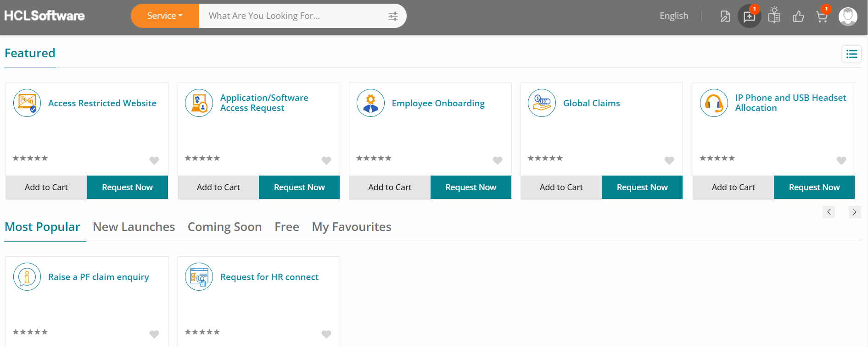Switch to the New Launches tab

[134, 227]
